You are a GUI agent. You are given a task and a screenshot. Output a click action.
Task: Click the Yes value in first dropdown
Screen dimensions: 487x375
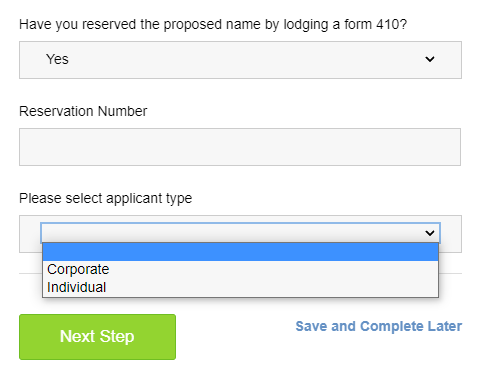pyautogui.click(x=57, y=59)
